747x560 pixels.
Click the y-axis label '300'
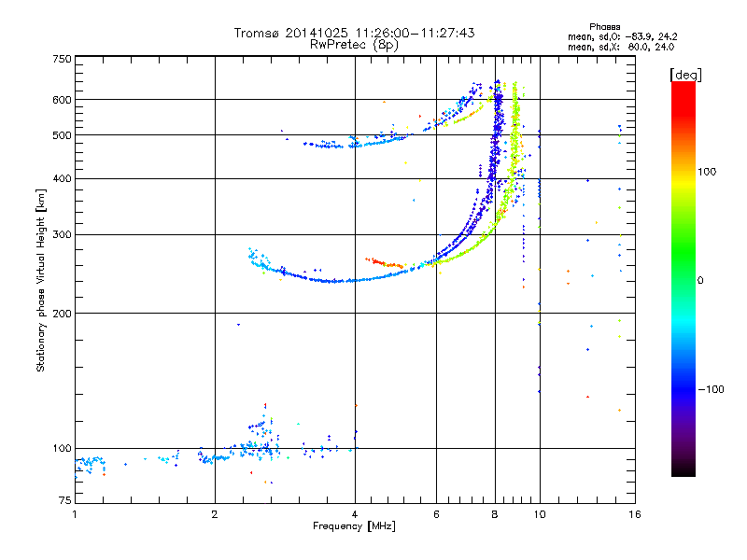click(x=62, y=234)
